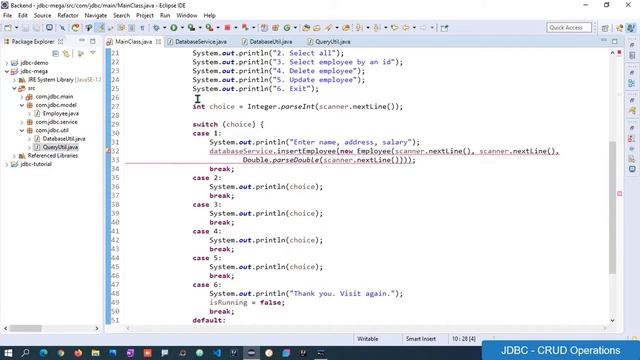Click the New Java Class green icon
The image size is (640, 360).
click(x=287, y=28)
